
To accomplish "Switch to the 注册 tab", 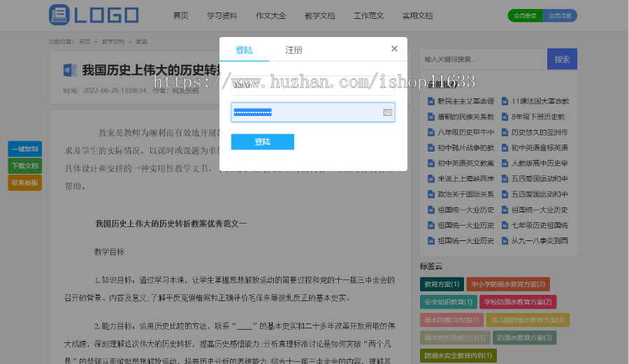I will (x=294, y=50).
